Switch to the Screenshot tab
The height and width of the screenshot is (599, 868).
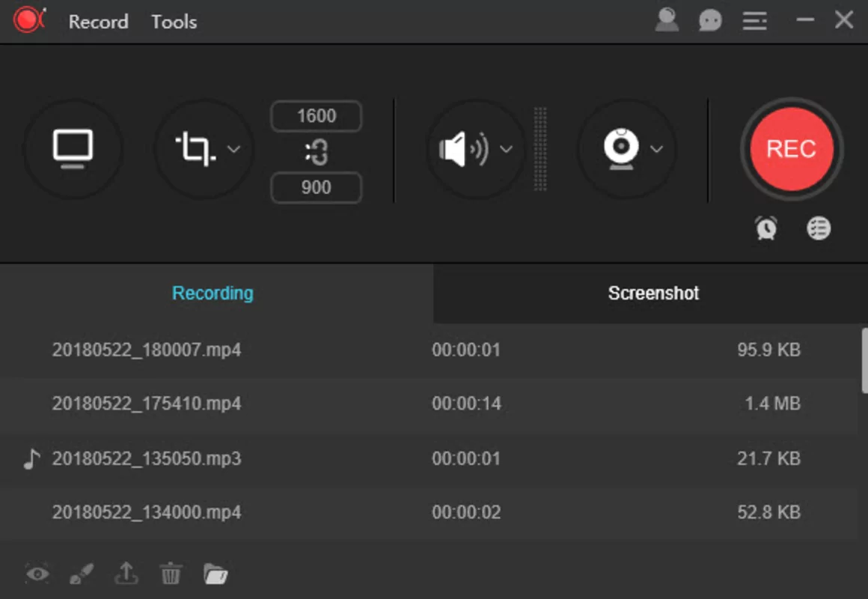point(652,293)
